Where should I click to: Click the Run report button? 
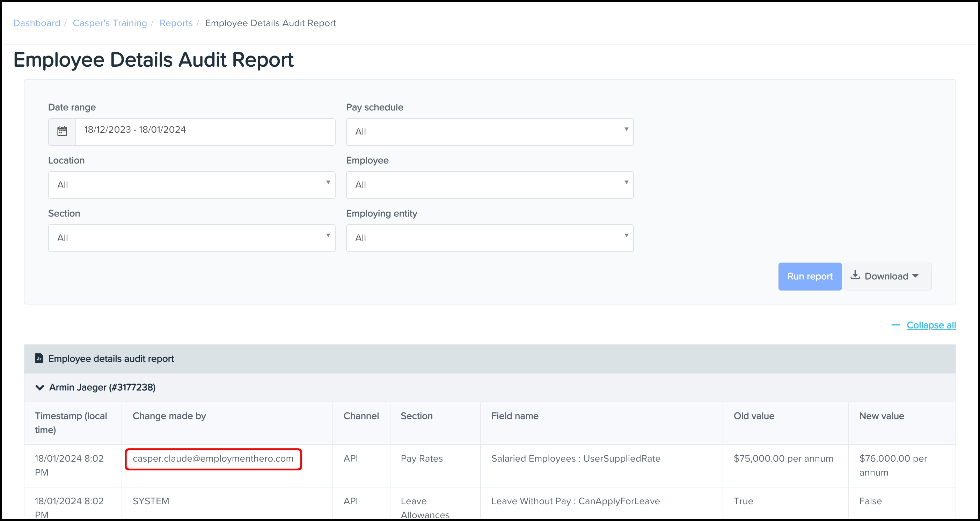coord(810,277)
